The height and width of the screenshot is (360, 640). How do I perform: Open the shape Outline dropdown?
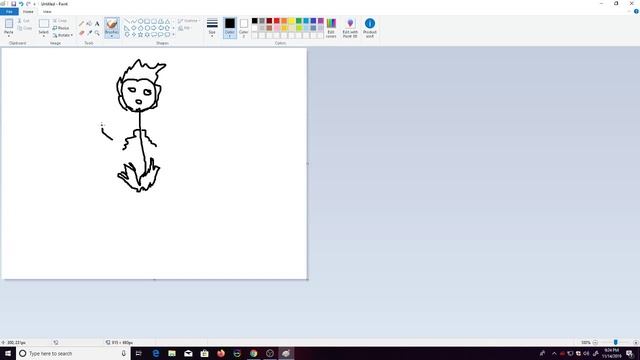point(189,21)
